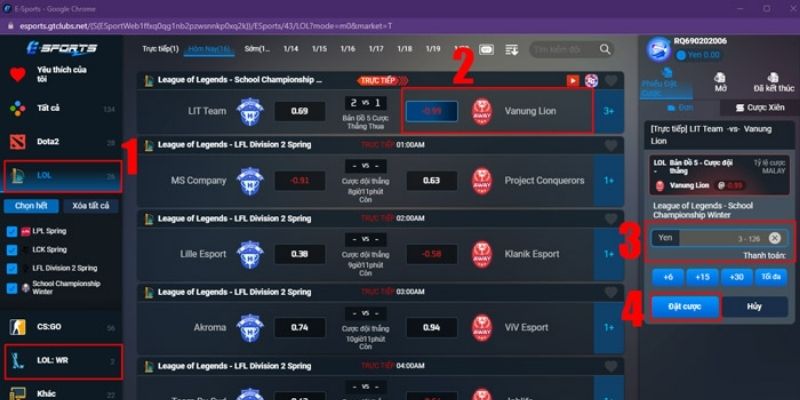Click the E-Sports logo
Image resolution: width=800 pixels, height=400 pixels.
click(x=61, y=49)
